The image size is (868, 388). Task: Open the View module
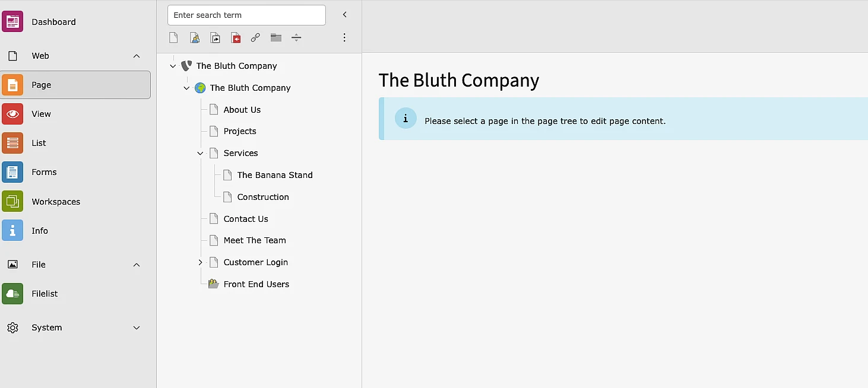[41, 114]
